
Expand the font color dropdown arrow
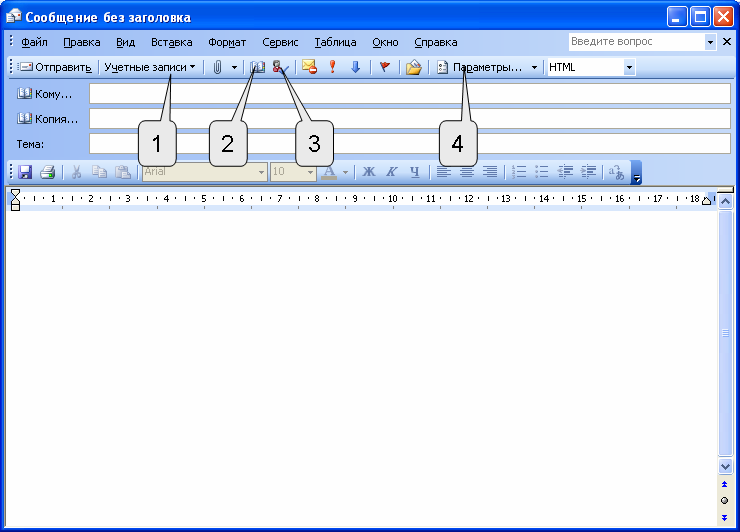click(x=345, y=172)
